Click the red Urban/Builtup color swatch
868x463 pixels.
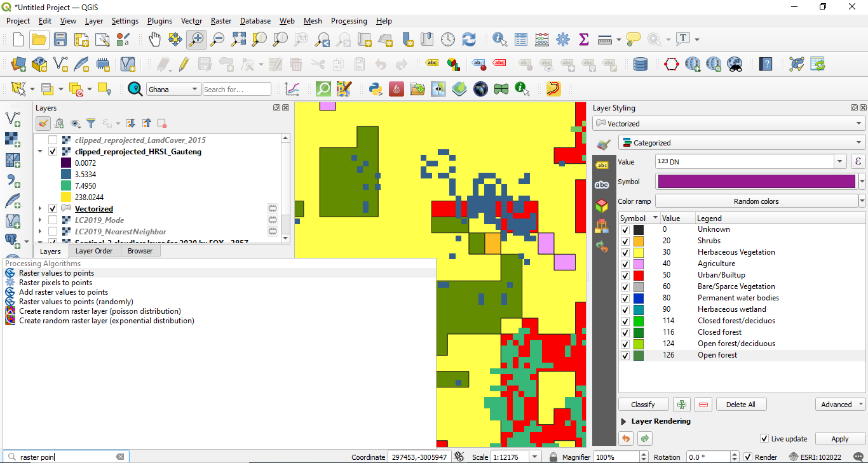click(x=639, y=275)
